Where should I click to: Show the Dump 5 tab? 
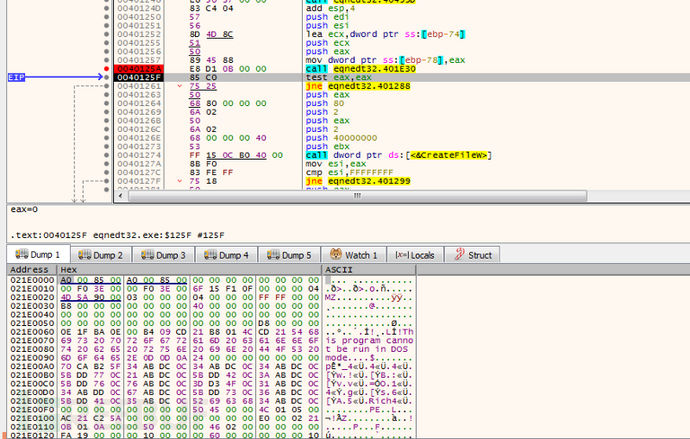point(289,255)
